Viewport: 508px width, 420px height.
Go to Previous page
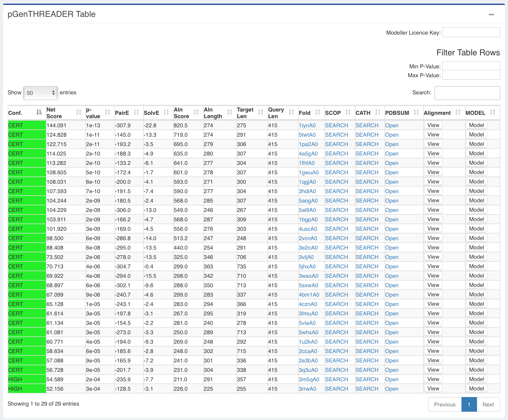click(x=445, y=404)
